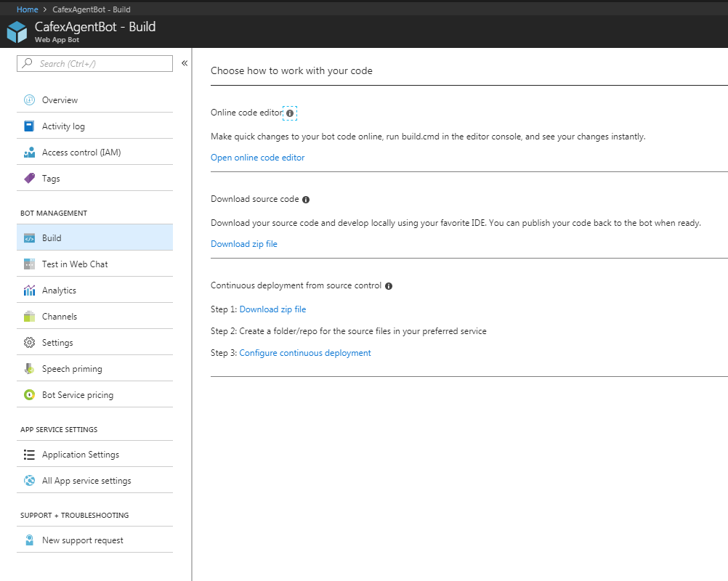728x581 pixels.
Task: Open Test in Web Chat menu item
Action: 75,264
